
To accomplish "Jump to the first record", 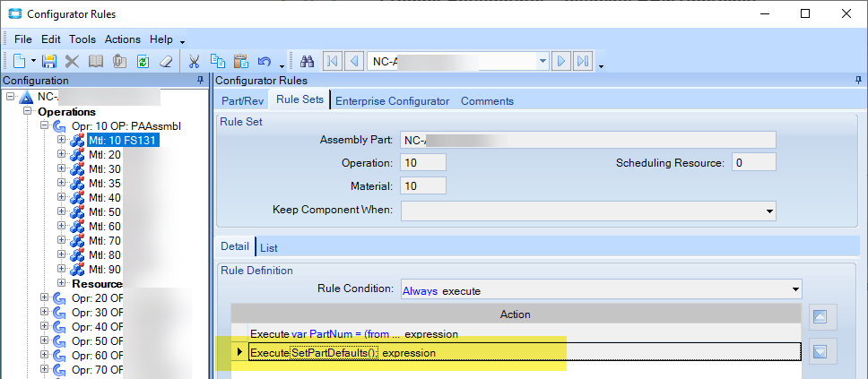I will (x=332, y=61).
